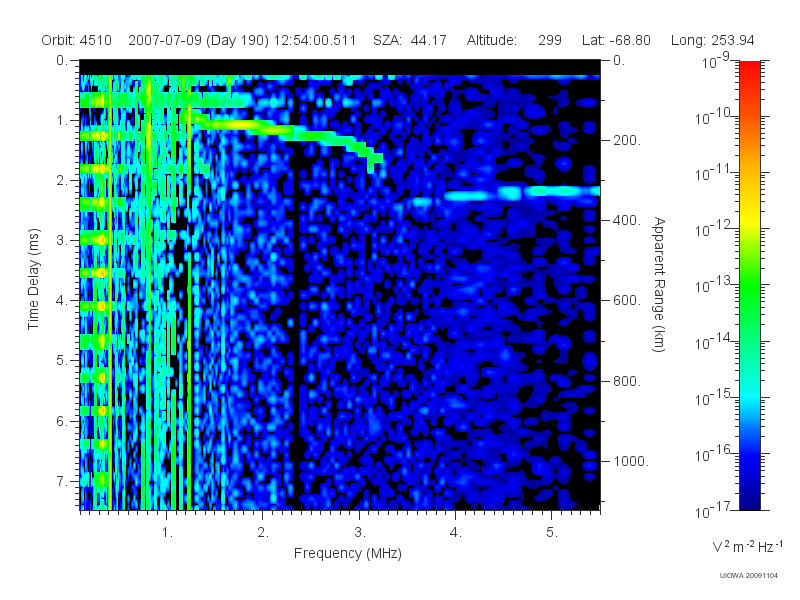Click the '4.' tick label on frequency axis
Viewport: 800px width, 600px height.
(x=456, y=533)
